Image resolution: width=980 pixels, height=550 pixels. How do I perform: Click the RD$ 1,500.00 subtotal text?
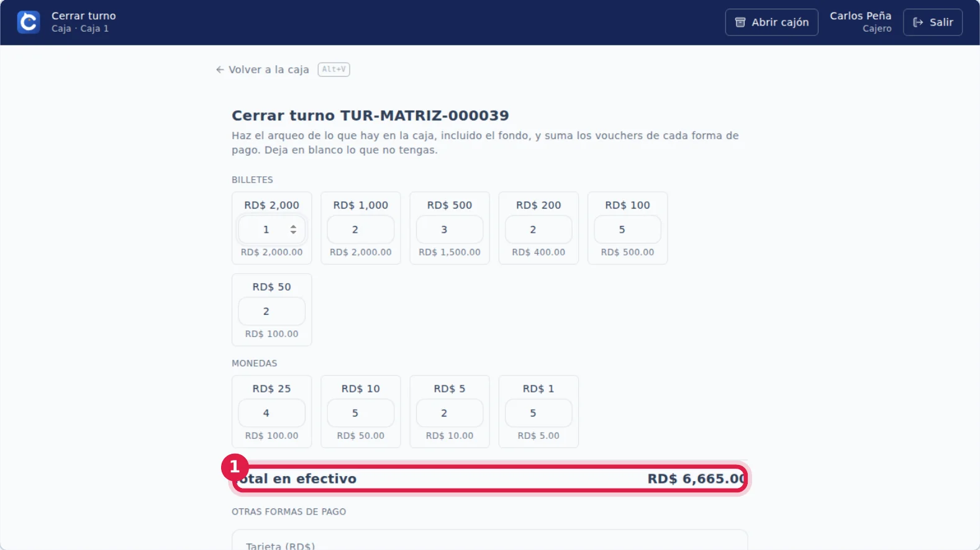(x=449, y=253)
